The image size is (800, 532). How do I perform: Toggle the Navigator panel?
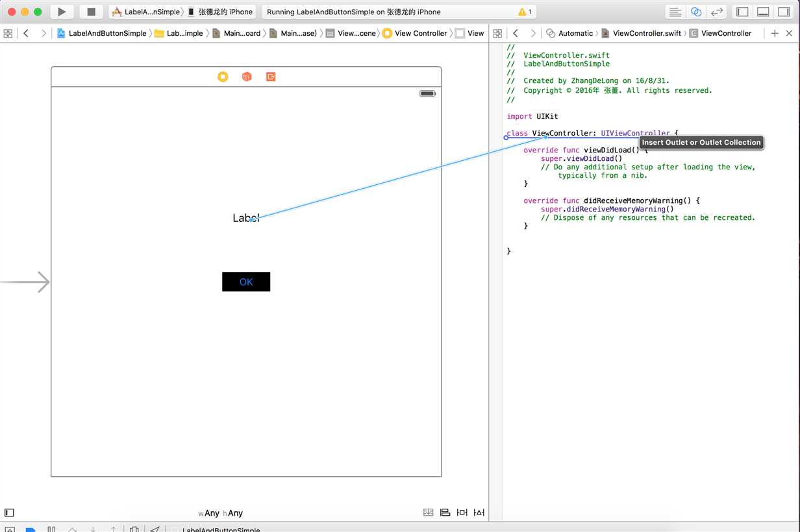click(x=743, y=12)
